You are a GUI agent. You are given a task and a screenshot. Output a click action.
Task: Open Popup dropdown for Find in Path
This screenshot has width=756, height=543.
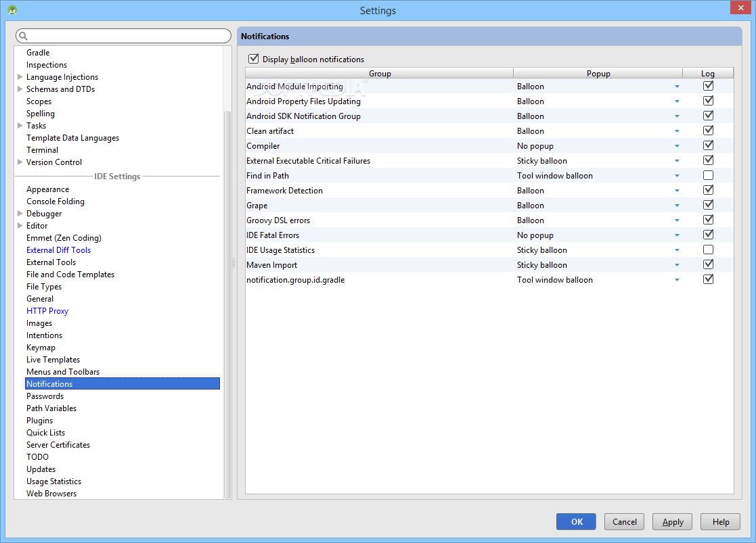677,176
